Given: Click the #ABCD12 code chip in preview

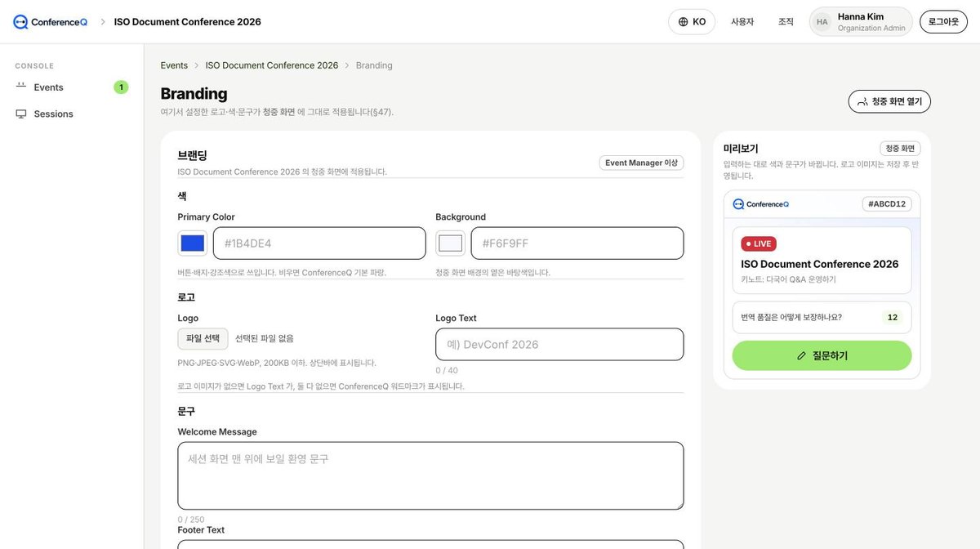Looking at the screenshot, I should pyautogui.click(x=887, y=204).
